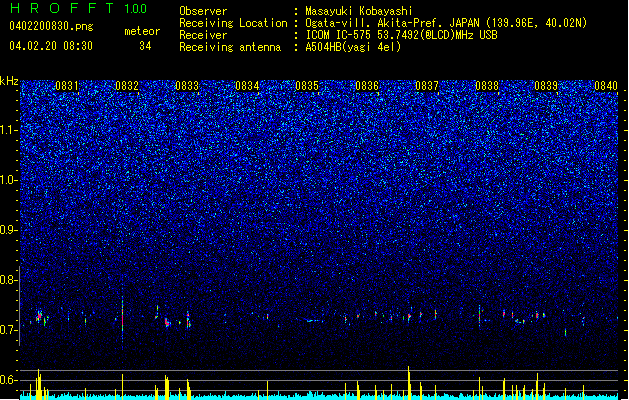Image resolution: width=629 pixels, height=400 pixels.
Task: Click the 0.9 kHz frequency label
Action: click(x=9, y=230)
